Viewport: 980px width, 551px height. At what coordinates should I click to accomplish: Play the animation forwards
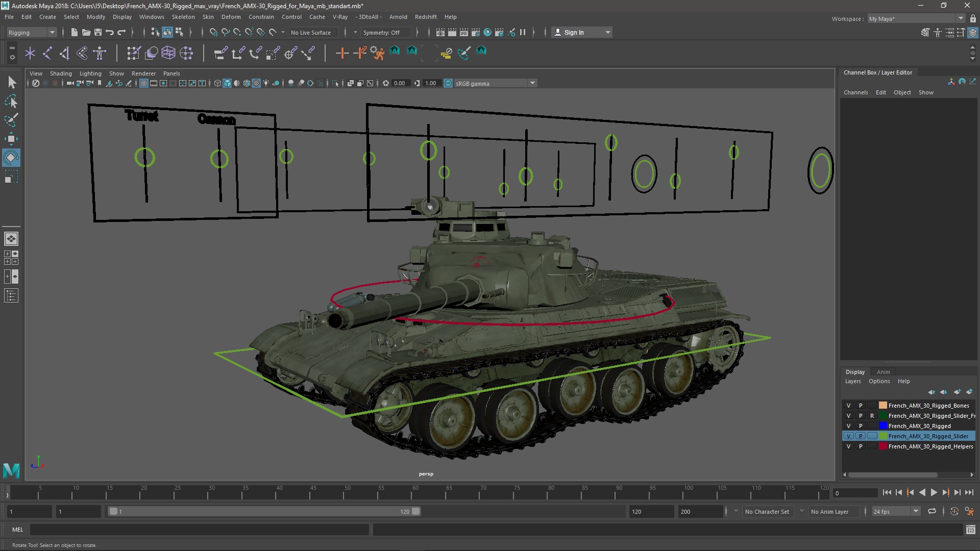click(934, 492)
